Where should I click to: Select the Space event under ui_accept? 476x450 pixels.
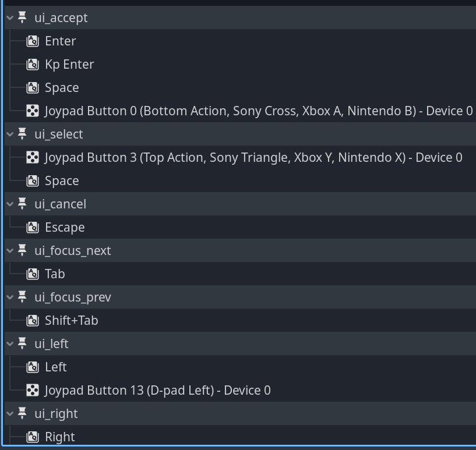pos(61,87)
